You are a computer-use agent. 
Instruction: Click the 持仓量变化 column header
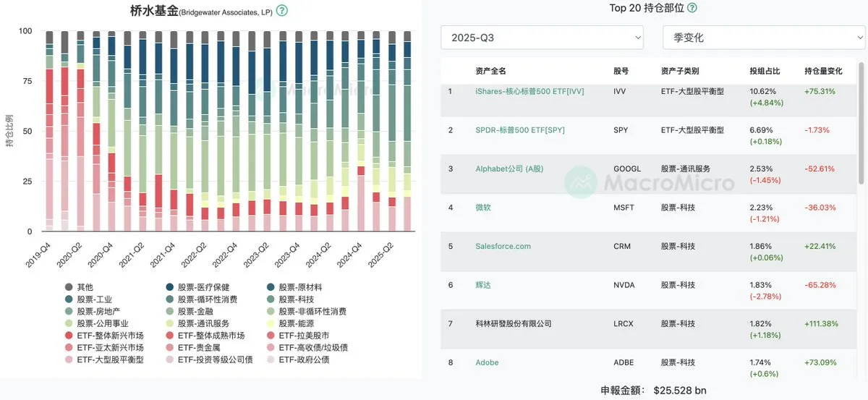coord(823,72)
